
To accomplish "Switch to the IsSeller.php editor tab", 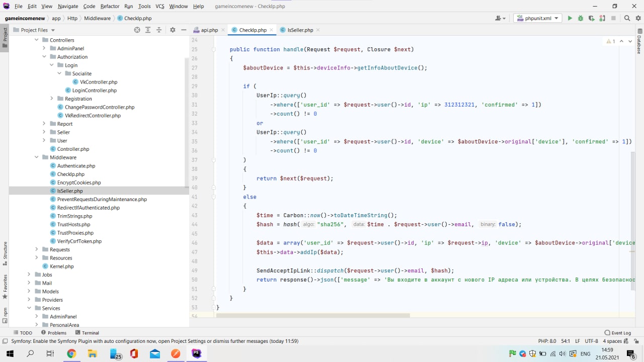I will point(300,30).
